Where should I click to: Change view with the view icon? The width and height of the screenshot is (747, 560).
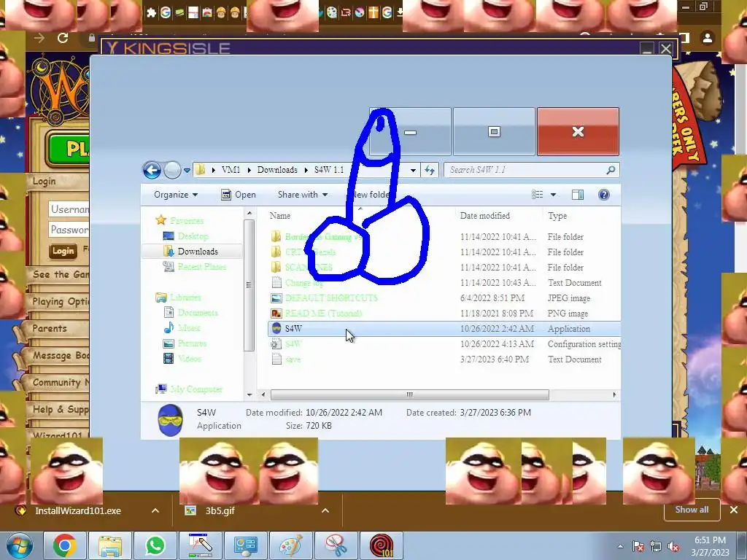tap(538, 194)
